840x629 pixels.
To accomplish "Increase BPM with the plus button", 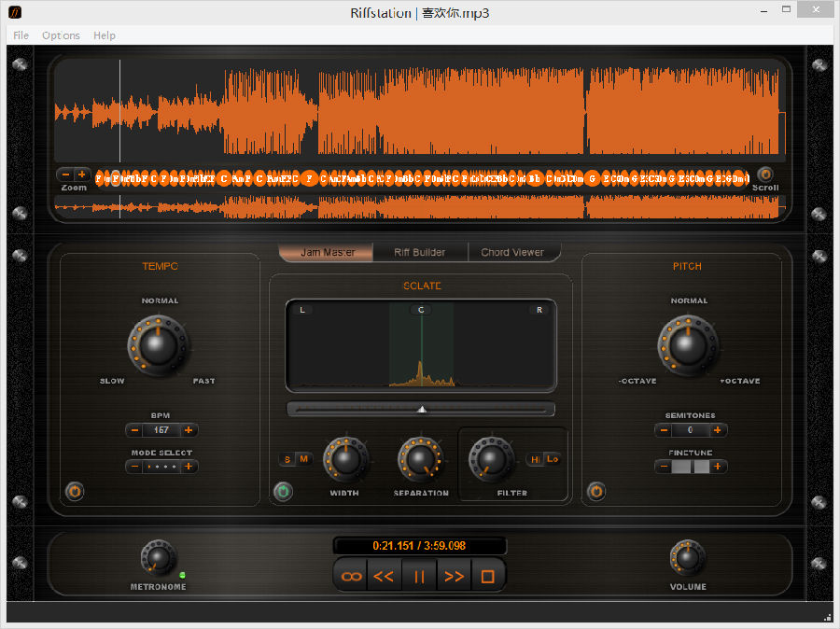I will coord(189,430).
